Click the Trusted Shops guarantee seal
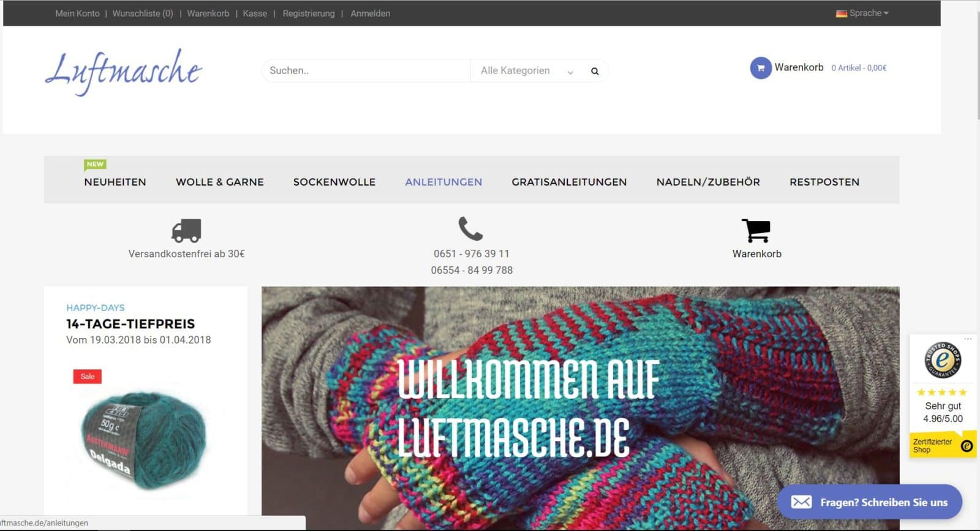This screenshot has width=980, height=531. click(x=943, y=360)
